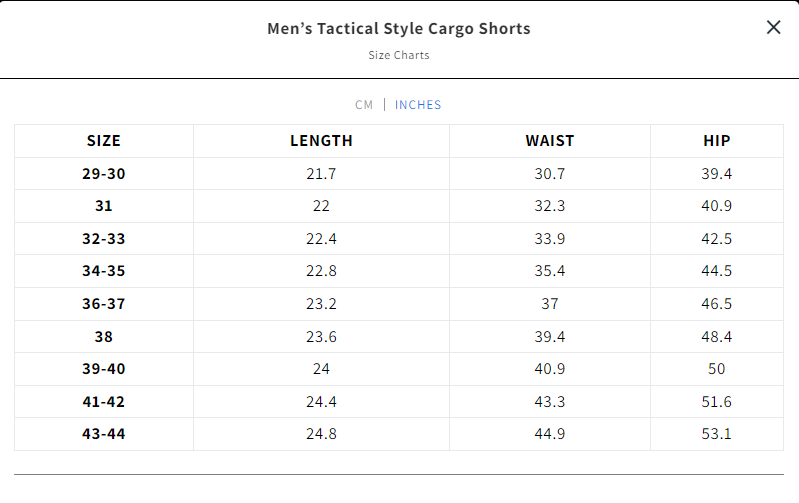Select the 39-40 size row label
Screen dimensions: 799x503
(x=104, y=369)
